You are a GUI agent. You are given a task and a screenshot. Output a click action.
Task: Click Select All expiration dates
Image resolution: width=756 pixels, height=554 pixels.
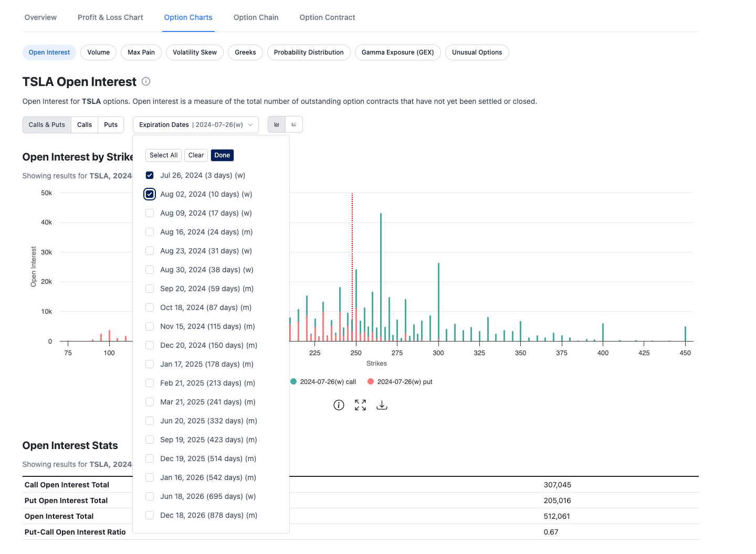(163, 155)
